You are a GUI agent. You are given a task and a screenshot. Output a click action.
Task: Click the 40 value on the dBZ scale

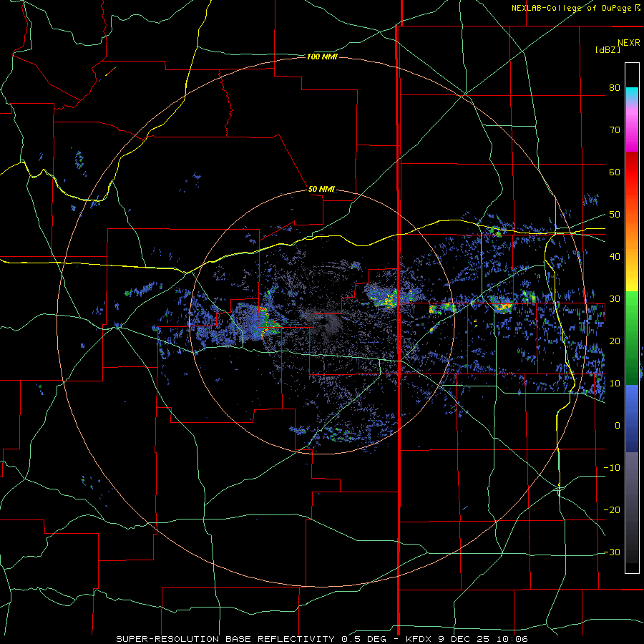point(615,257)
